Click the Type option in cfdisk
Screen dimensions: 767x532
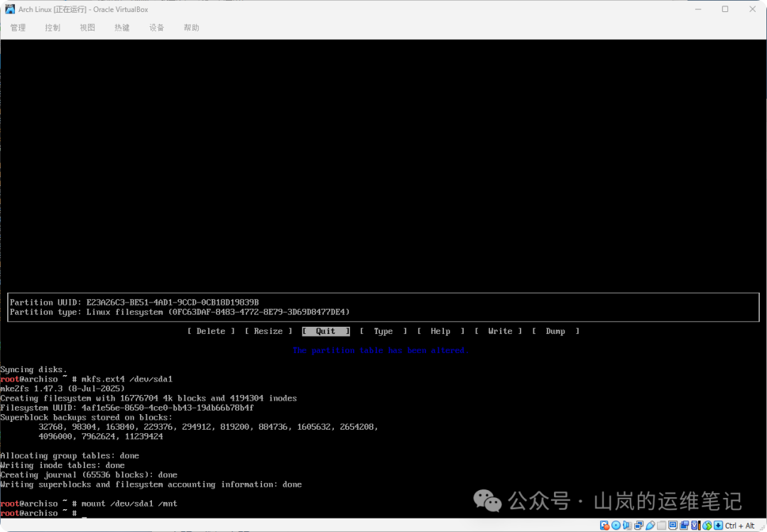(x=383, y=331)
